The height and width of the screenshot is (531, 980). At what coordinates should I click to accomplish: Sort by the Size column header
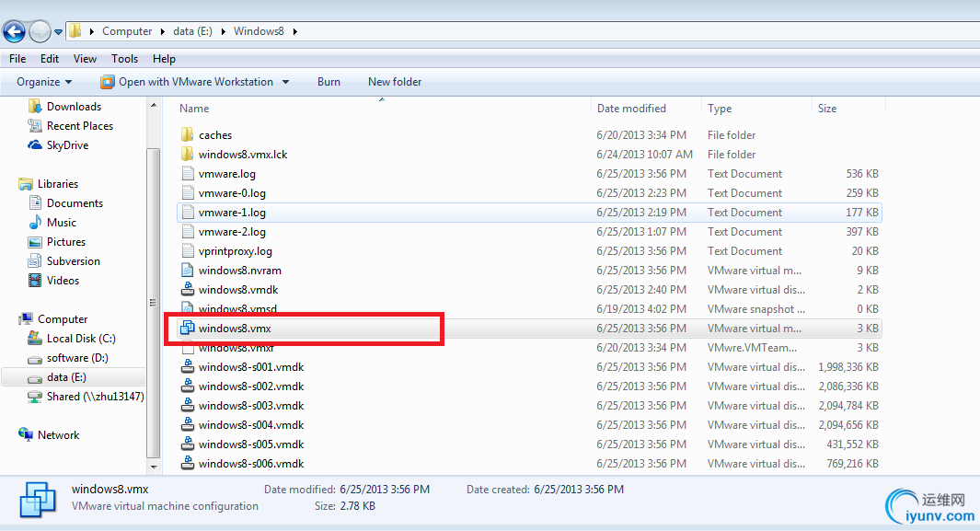point(827,109)
